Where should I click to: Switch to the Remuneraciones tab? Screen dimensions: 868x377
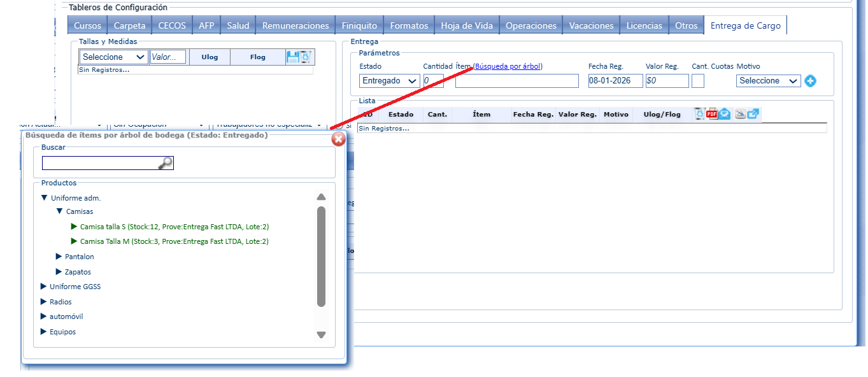tap(295, 26)
